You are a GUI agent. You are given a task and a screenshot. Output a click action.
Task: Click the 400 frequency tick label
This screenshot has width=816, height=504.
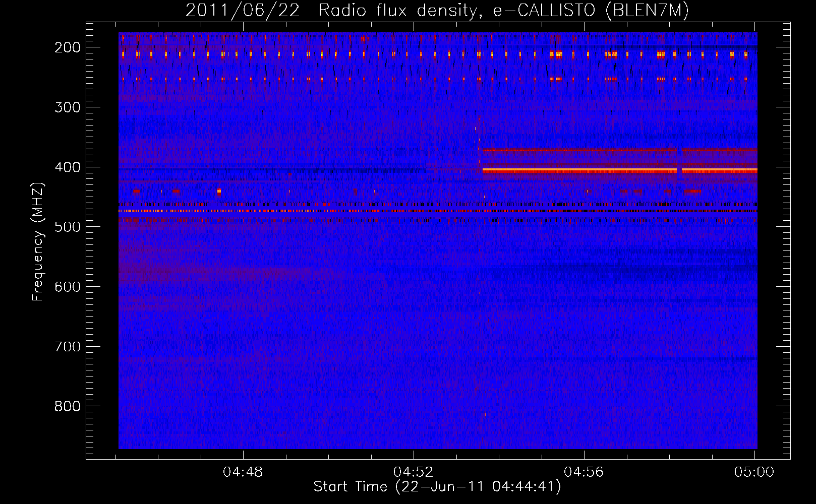coord(68,167)
